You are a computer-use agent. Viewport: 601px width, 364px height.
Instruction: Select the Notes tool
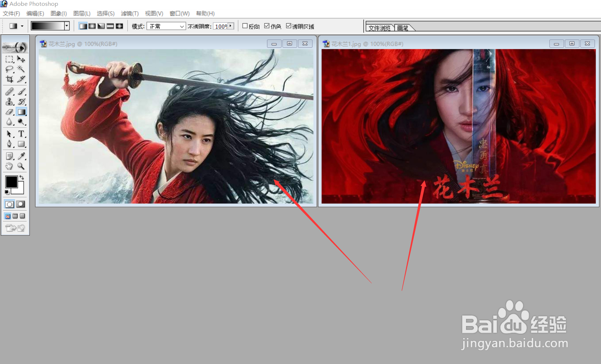[x=9, y=156]
